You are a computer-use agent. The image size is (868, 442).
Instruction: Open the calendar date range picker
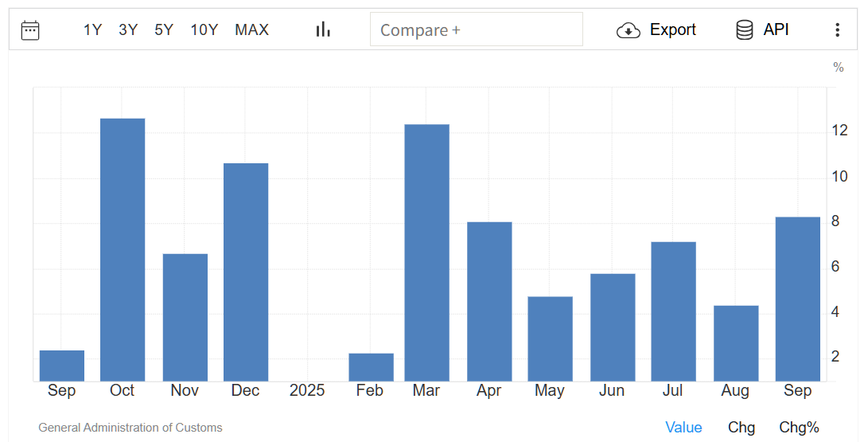coord(30,30)
